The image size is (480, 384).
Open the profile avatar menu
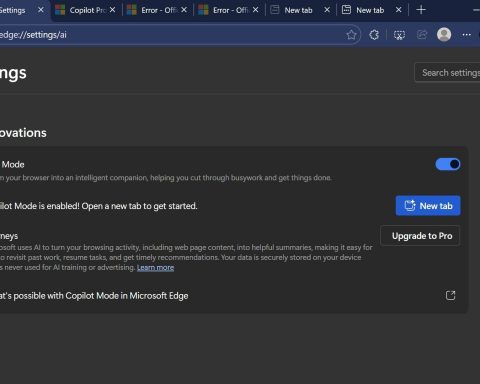click(444, 35)
